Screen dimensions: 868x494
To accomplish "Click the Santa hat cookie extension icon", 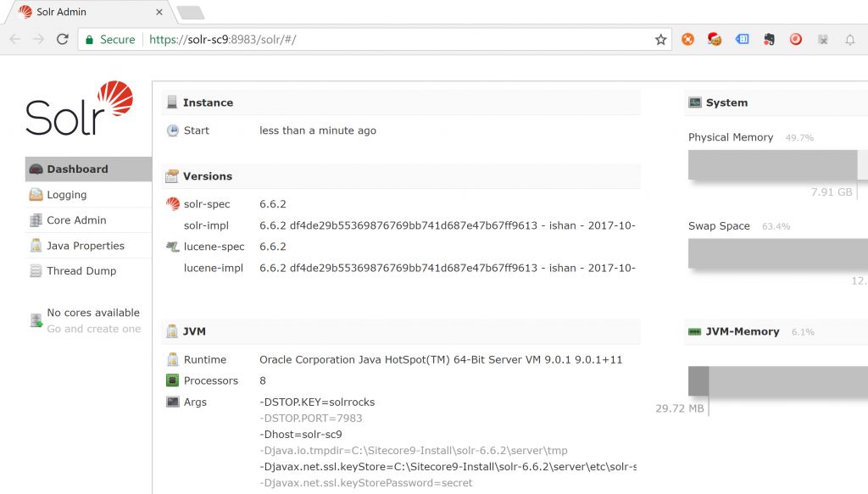I will (714, 39).
